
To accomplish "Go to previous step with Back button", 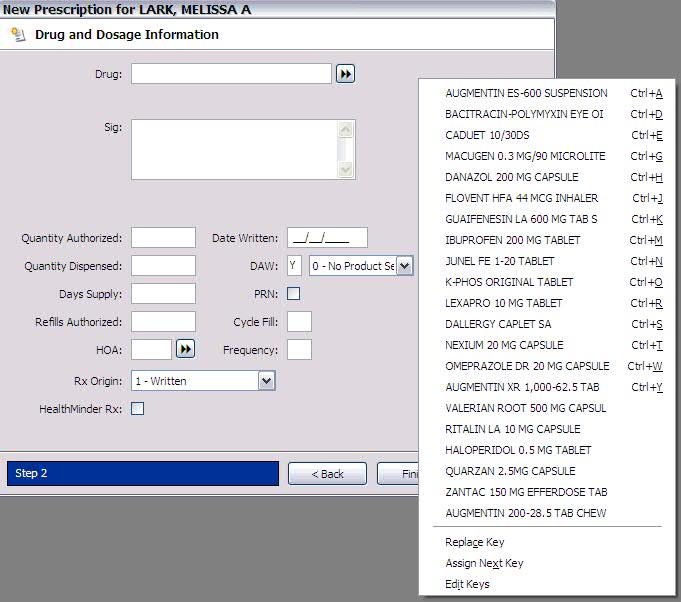I will pos(327,474).
